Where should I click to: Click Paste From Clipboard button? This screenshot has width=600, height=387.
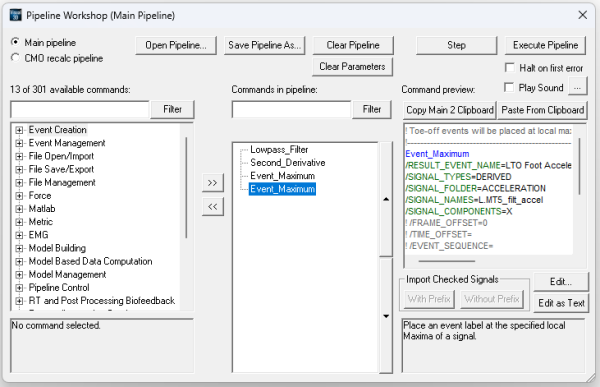point(543,110)
